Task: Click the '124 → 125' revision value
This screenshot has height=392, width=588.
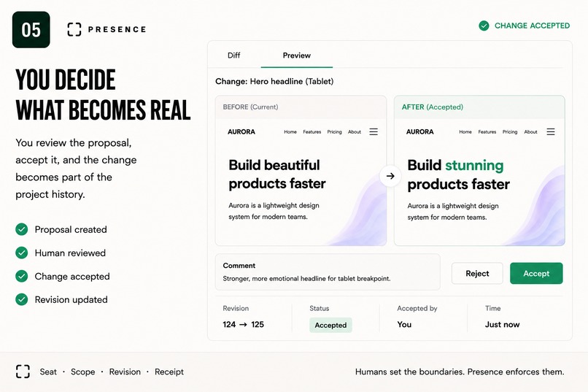Action: tap(243, 325)
